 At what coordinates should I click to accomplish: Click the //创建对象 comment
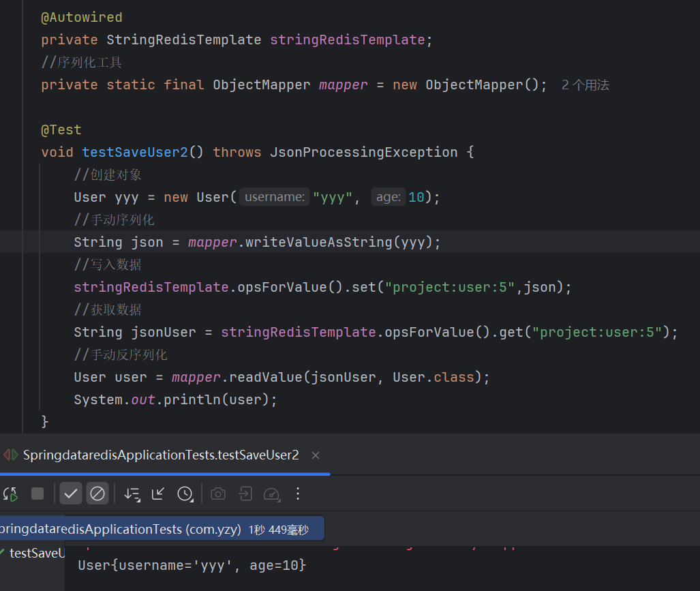[108, 175]
